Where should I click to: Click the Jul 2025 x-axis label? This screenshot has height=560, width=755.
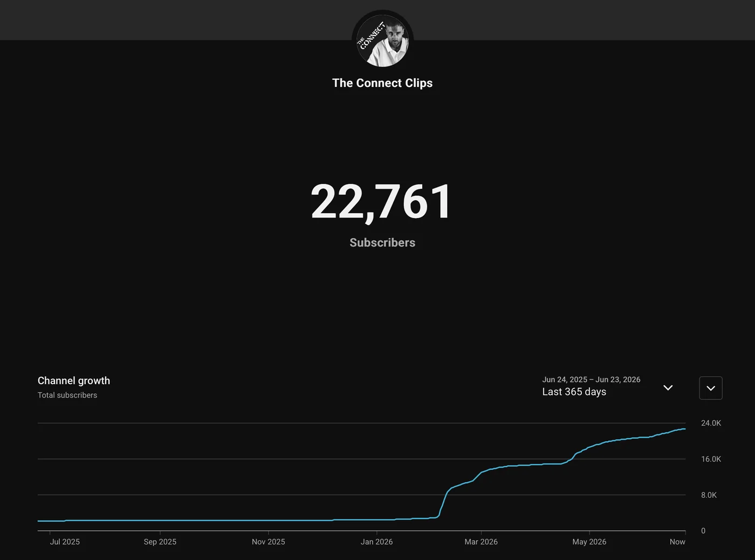pyautogui.click(x=65, y=542)
